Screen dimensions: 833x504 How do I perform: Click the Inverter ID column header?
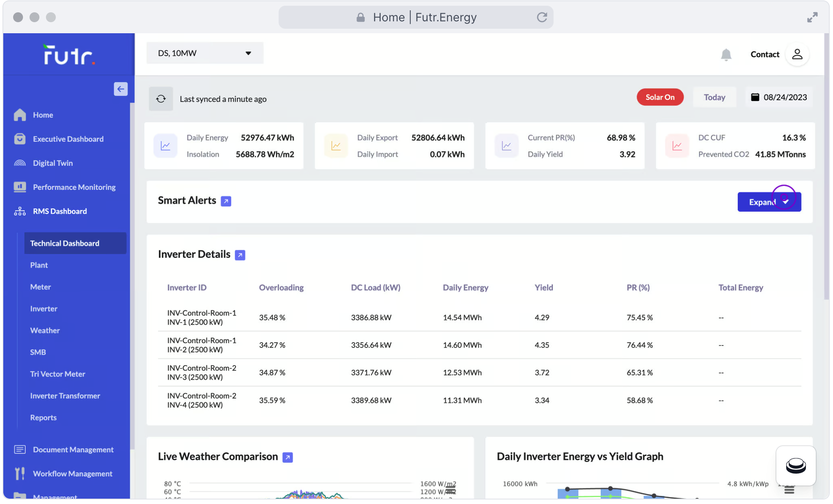pyautogui.click(x=187, y=287)
